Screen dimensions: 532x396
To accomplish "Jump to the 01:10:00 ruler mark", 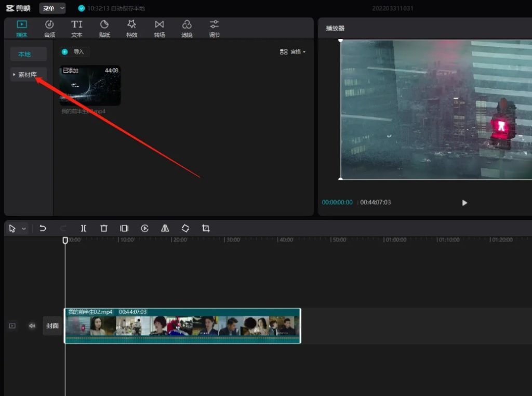I will (449, 240).
